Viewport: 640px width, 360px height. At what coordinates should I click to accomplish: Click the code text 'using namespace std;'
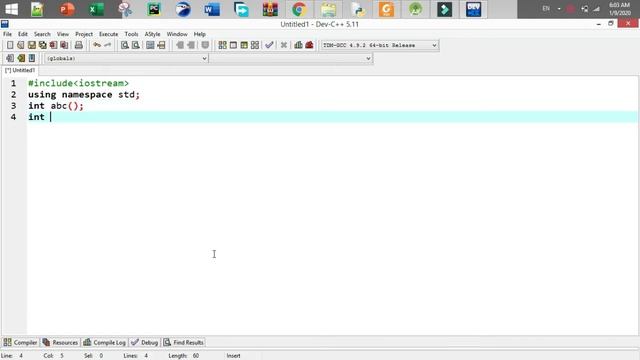84,95
